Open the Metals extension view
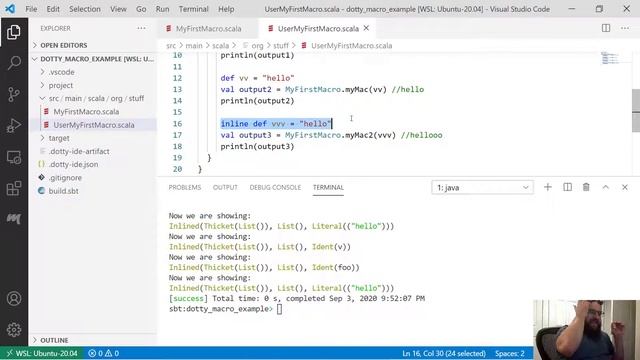This screenshot has width=640, height=360. [x=13, y=219]
